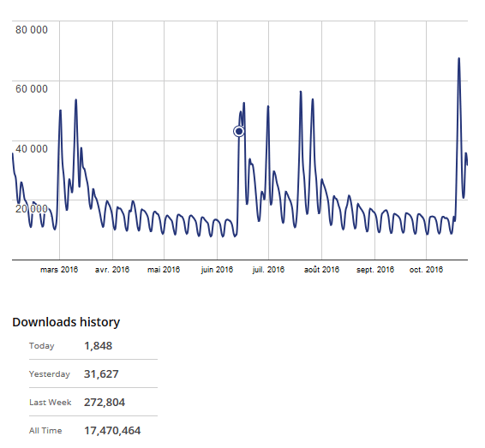
Task: Click the '20 000' y-axis label
Action: (x=32, y=209)
